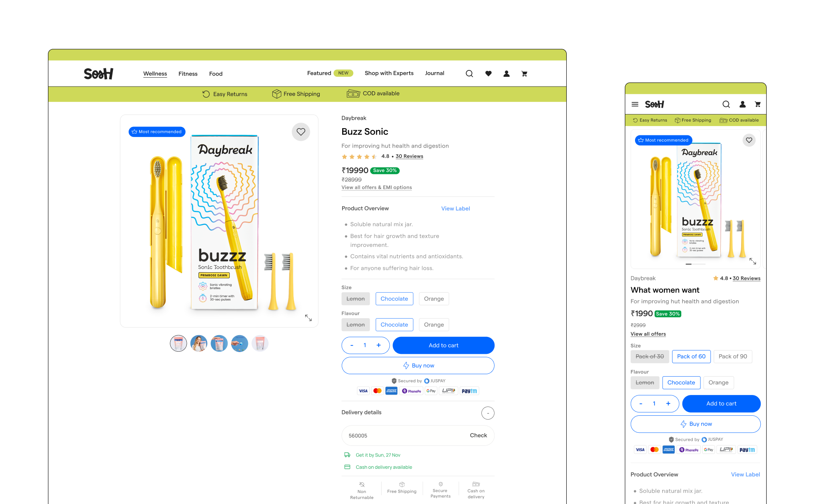Select Orange under desktop Size options
Screen dimensions: 815x504
click(x=433, y=299)
